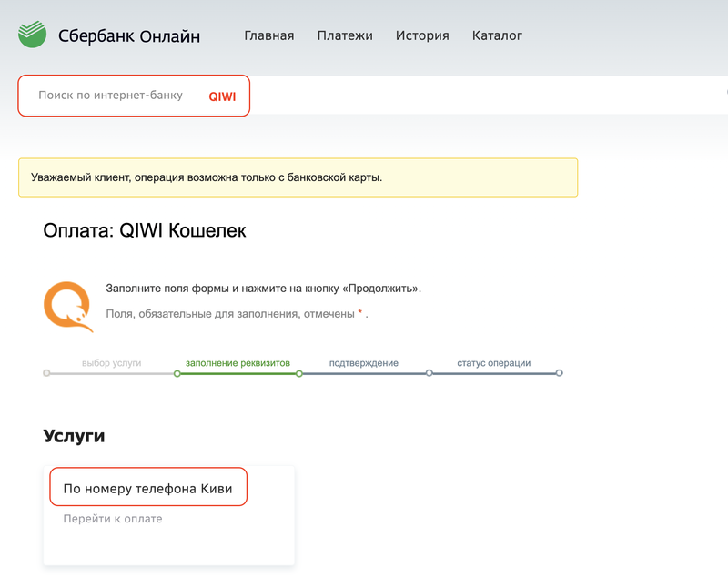Click the orange QIWI wallet logo

click(x=68, y=307)
